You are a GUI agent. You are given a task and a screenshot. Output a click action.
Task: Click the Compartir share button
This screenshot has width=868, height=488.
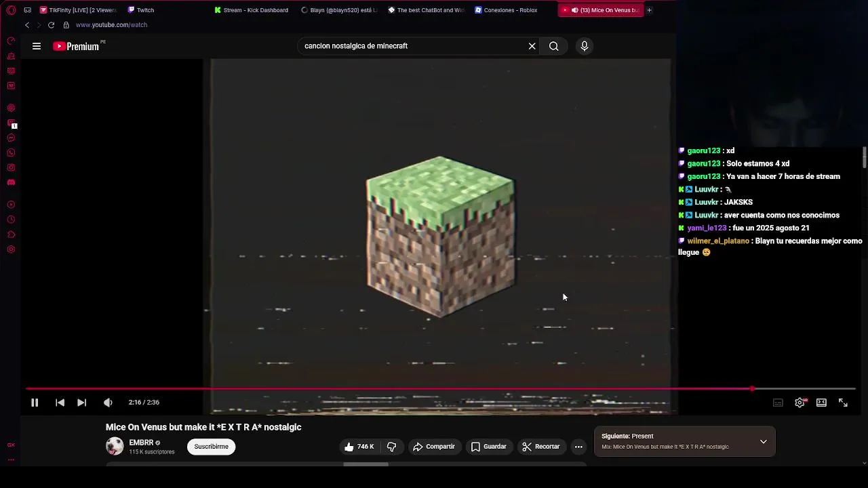(x=434, y=447)
